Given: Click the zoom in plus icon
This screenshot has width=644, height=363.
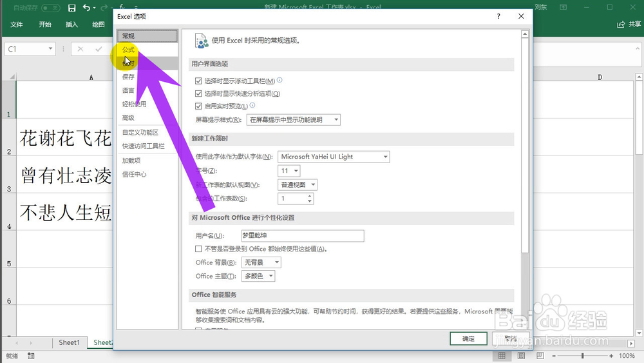Looking at the screenshot, I should pos(611,356).
